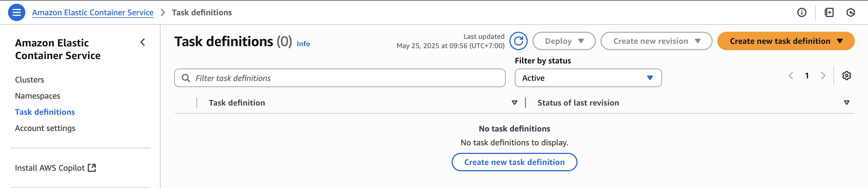Click the orange Create new task definition button
Image resolution: width=868 pixels, height=188 pixels.
pos(785,41)
